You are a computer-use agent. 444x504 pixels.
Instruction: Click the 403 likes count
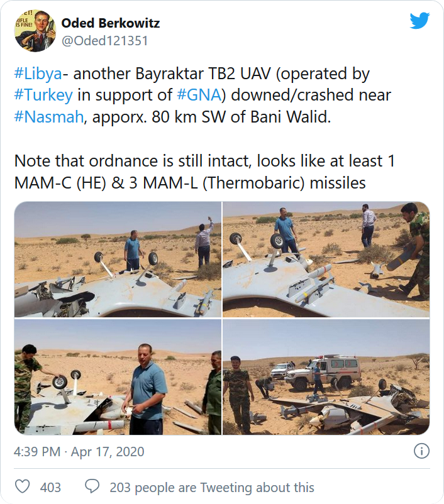[x=50, y=487]
